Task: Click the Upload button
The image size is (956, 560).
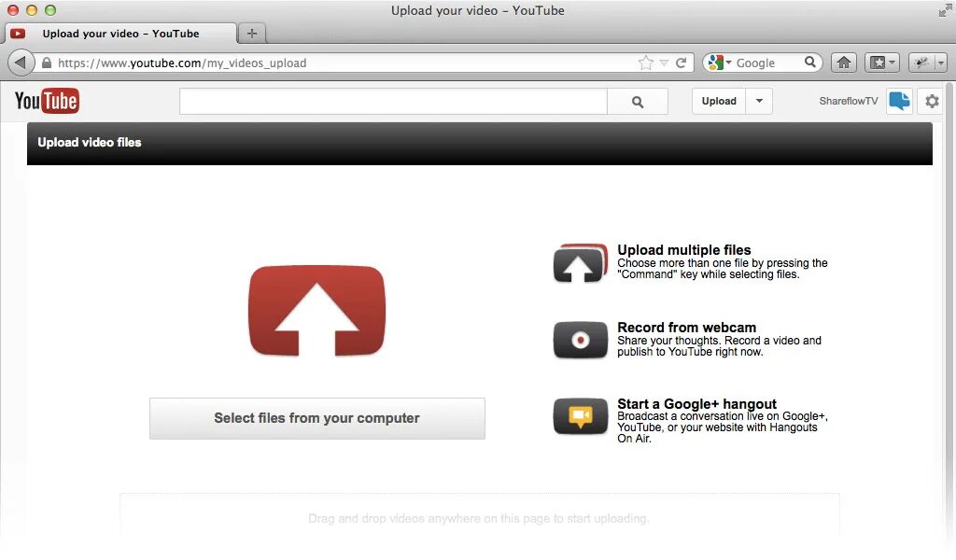Action: [x=719, y=101]
